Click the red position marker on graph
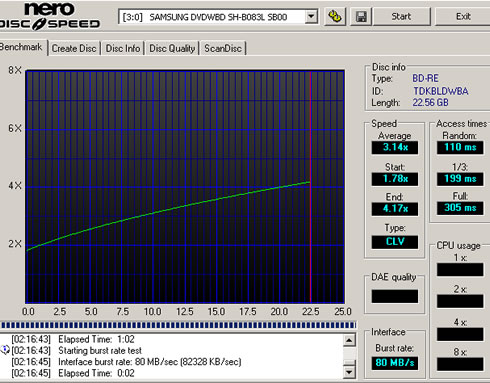 [310, 187]
